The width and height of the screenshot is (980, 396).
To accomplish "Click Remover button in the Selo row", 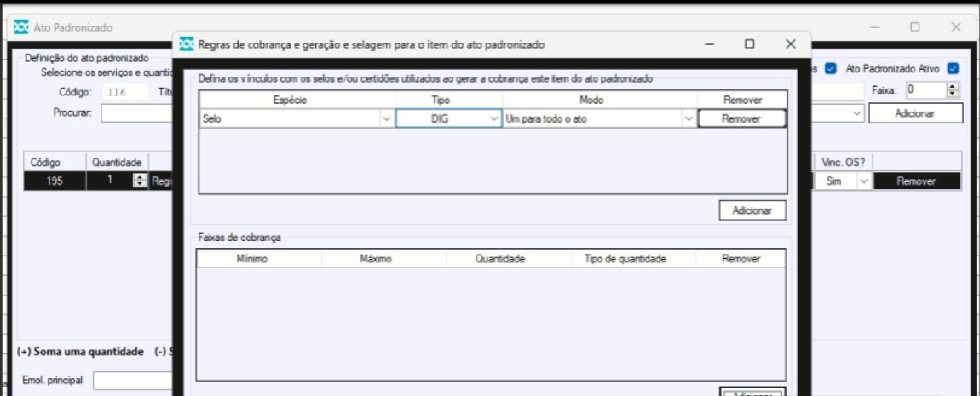I will (741, 118).
